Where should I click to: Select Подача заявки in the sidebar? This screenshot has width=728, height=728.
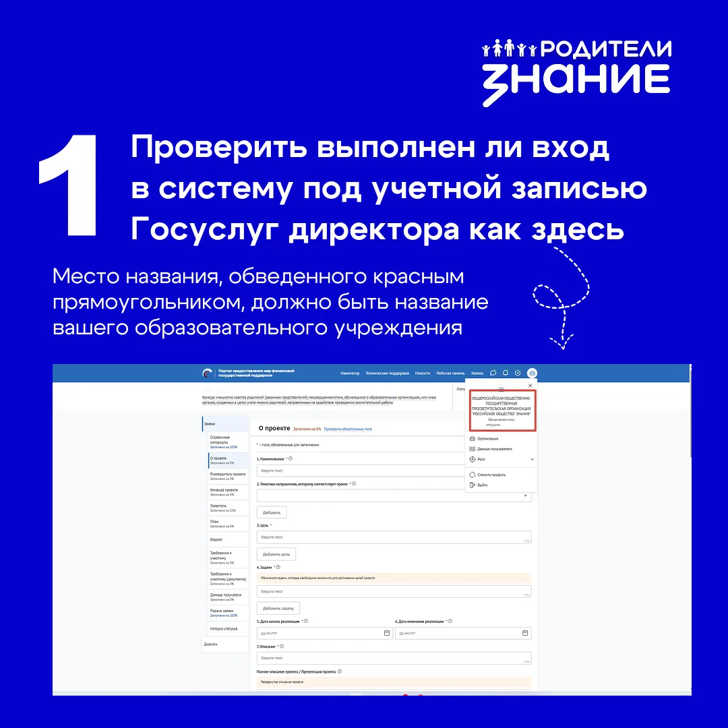228,613
